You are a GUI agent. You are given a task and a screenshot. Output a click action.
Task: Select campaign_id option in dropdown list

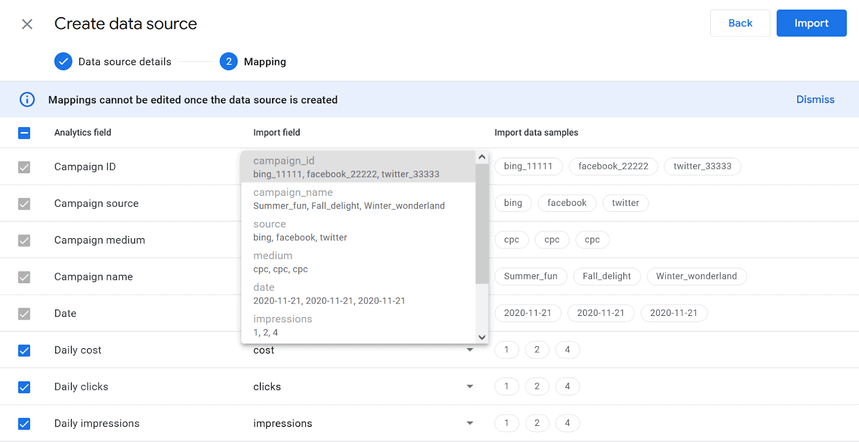pos(358,167)
